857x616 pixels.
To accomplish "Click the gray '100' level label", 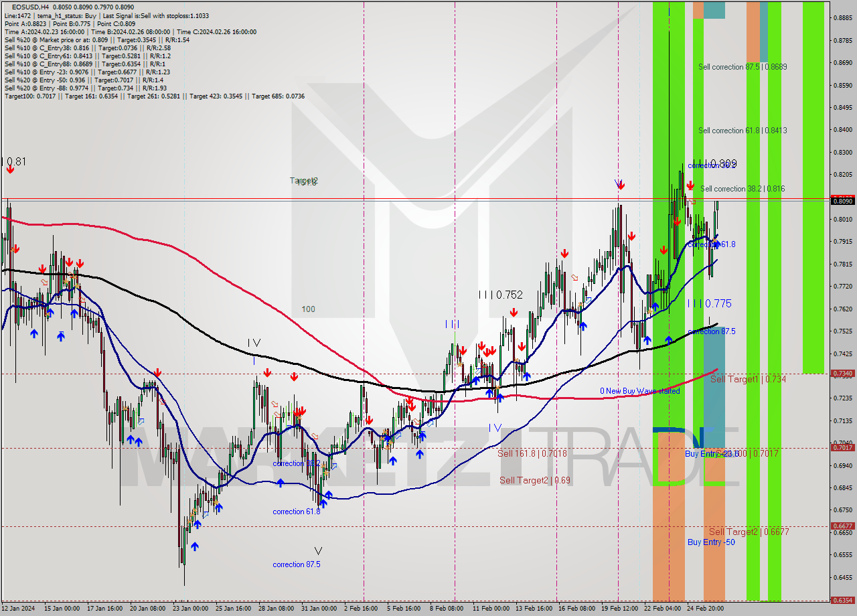I will tap(308, 309).
